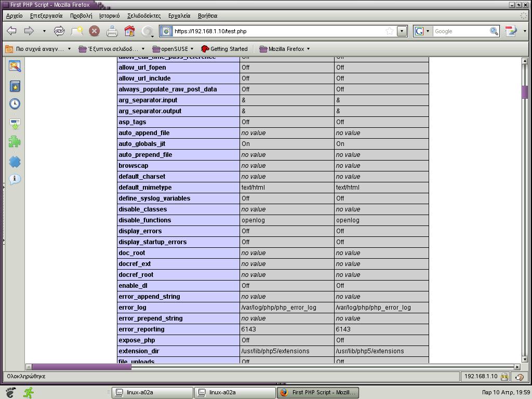
Task: Click the notepad-and-pencil icon after the search box
Action: click(x=511, y=31)
